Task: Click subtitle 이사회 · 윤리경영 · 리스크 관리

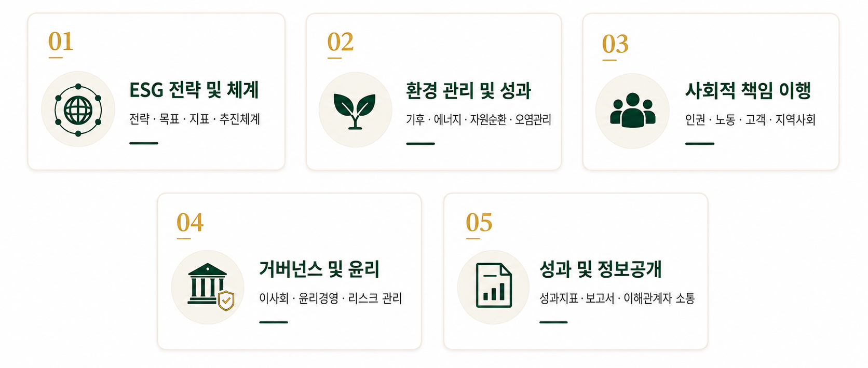Action: click(x=331, y=298)
